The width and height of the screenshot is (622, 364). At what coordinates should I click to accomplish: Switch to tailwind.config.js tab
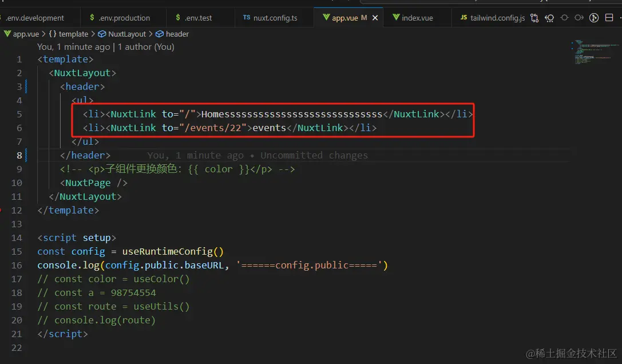tap(492, 18)
